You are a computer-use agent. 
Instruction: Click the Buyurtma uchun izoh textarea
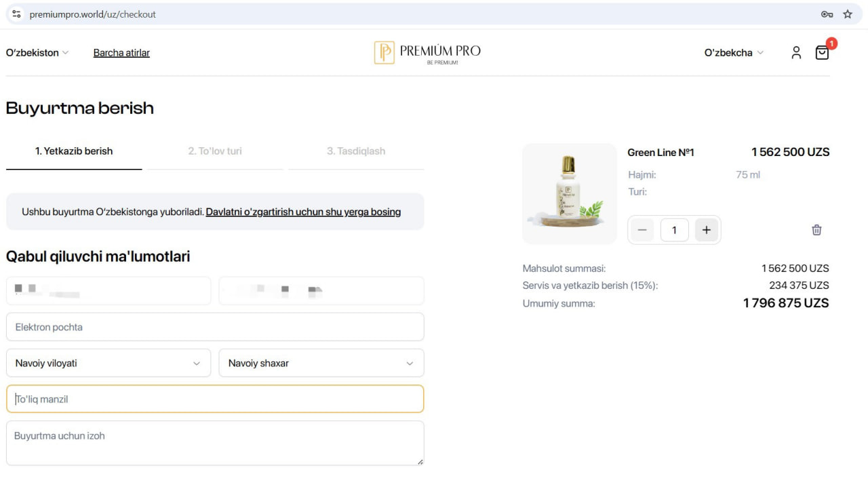(x=215, y=443)
